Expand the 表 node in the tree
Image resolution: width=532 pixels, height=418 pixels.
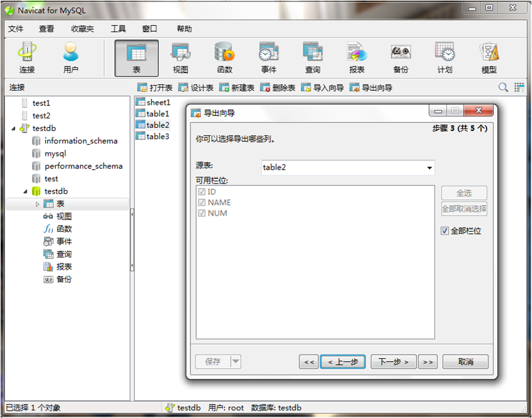tap(37, 204)
